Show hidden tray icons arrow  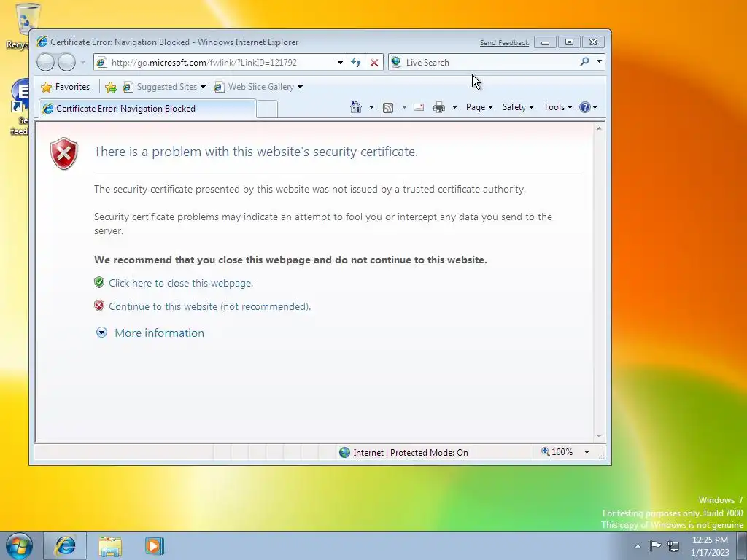[x=638, y=546]
